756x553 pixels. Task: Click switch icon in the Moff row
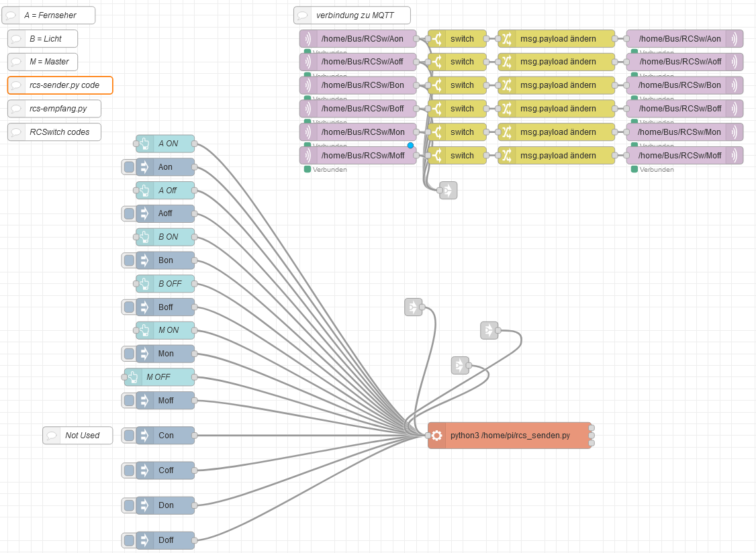point(437,155)
